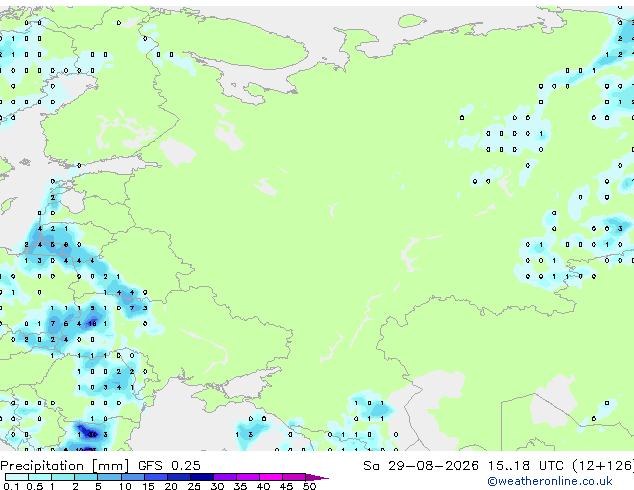Pick the 10–15 mm legend color swatch

coord(132,477)
